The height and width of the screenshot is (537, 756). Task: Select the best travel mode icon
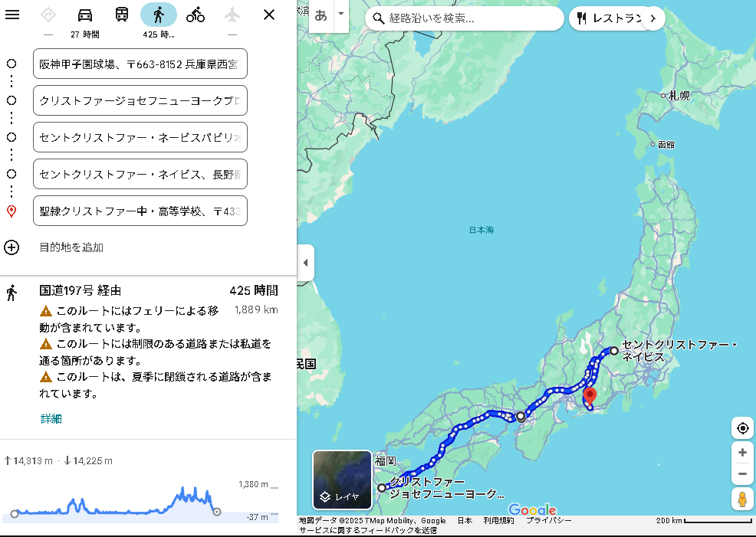click(48, 15)
